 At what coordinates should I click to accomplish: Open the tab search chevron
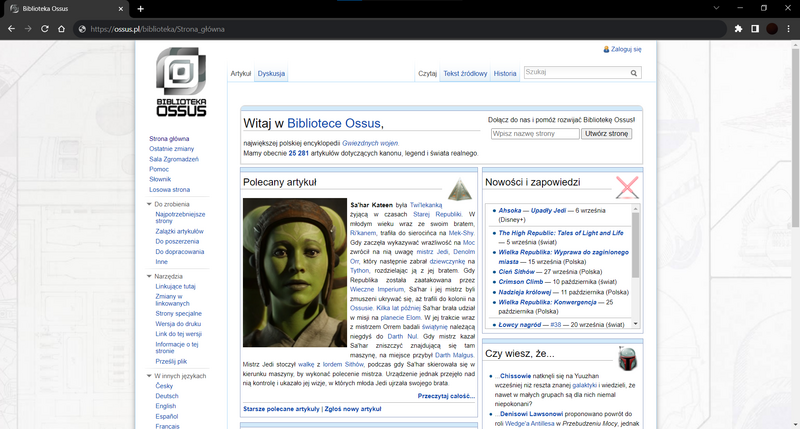pos(716,8)
